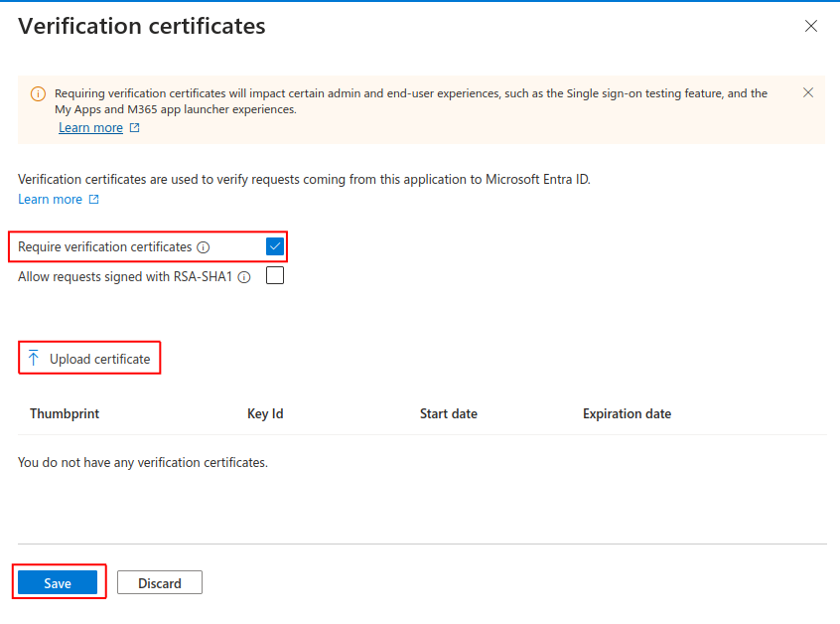Uncheck Require verification certificates checkbox
The width and height of the screenshot is (840, 624).
[275, 246]
